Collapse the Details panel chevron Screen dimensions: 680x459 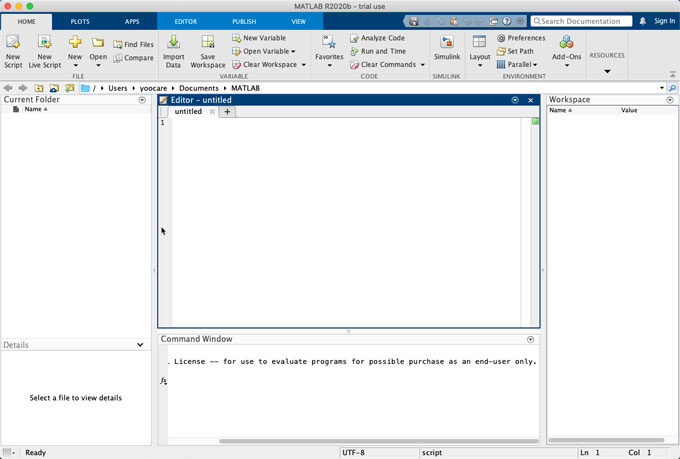[x=140, y=344]
